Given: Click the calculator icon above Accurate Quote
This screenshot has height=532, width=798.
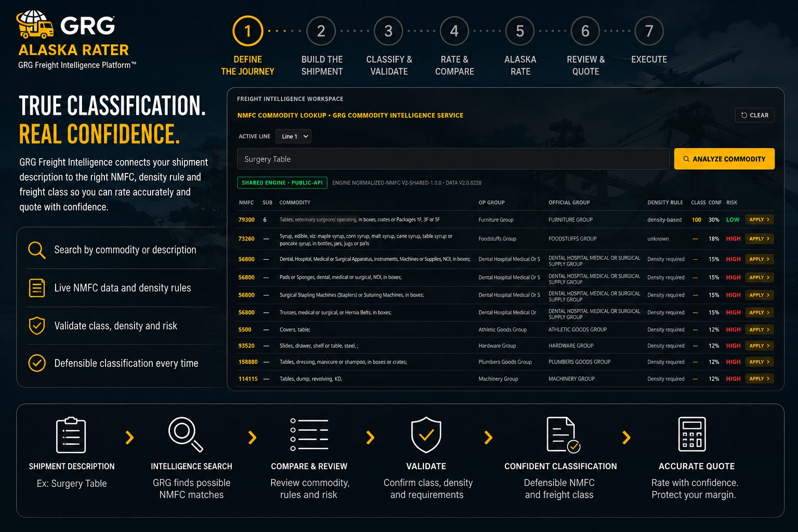Looking at the screenshot, I should (x=692, y=434).
